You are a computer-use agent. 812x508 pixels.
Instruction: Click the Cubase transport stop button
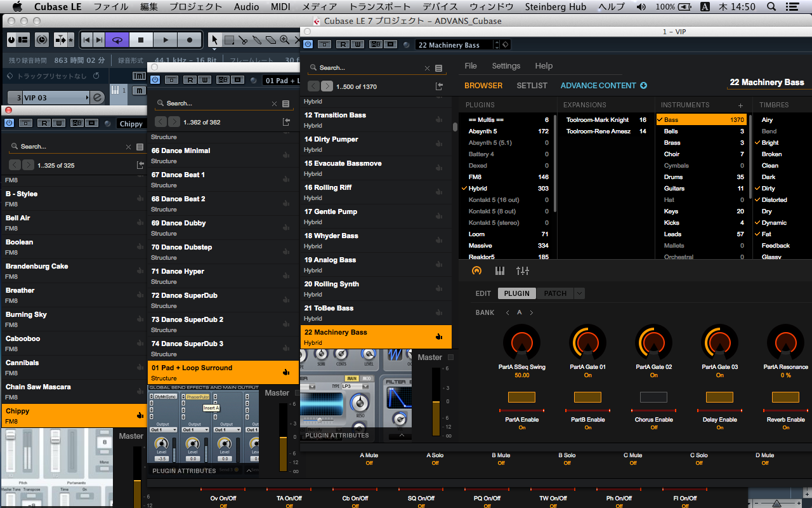tap(141, 39)
